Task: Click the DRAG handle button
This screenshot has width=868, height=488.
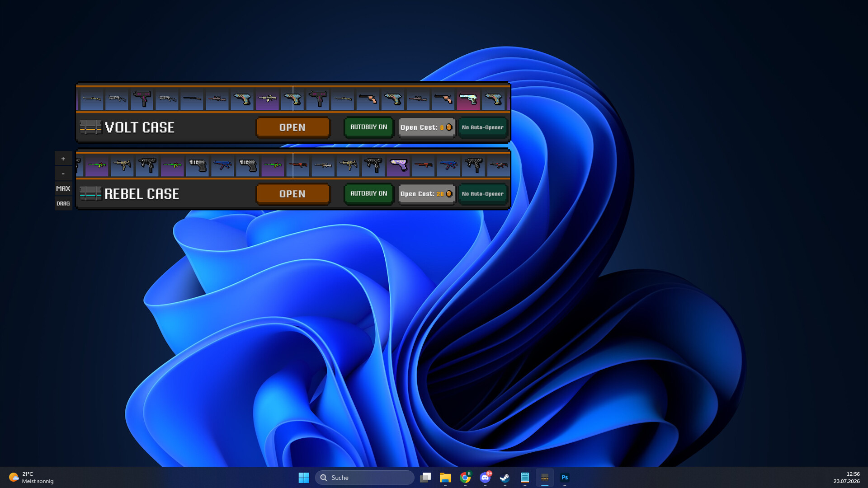Action: click(63, 203)
